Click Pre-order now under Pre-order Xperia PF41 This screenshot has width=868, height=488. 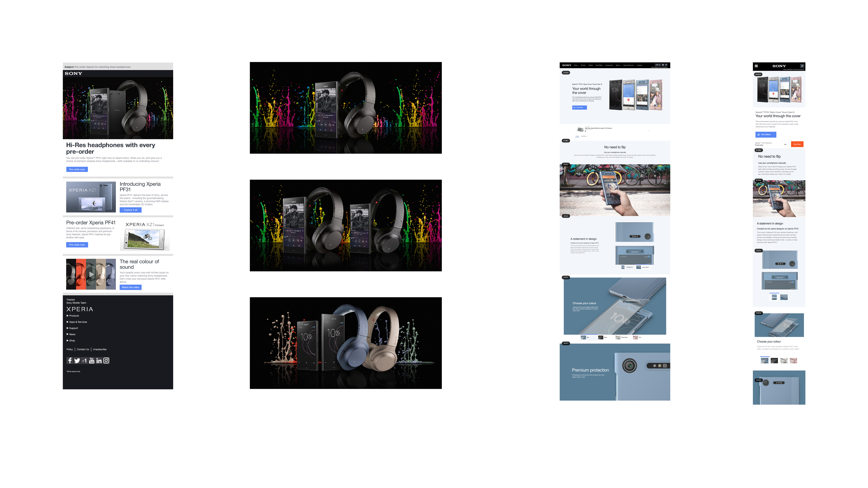pyautogui.click(x=77, y=245)
